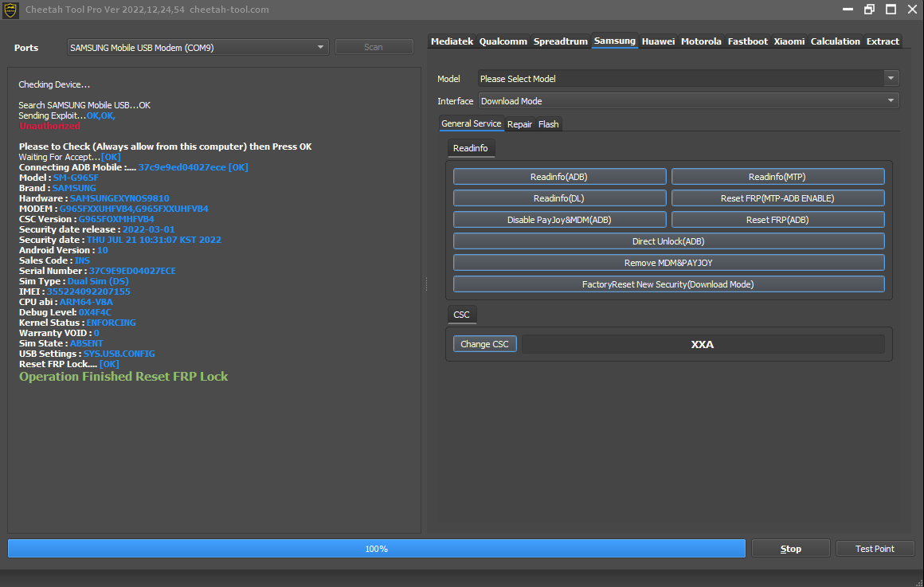
Task: Click the CSC group label
Action: pyautogui.click(x=462, y=315)
